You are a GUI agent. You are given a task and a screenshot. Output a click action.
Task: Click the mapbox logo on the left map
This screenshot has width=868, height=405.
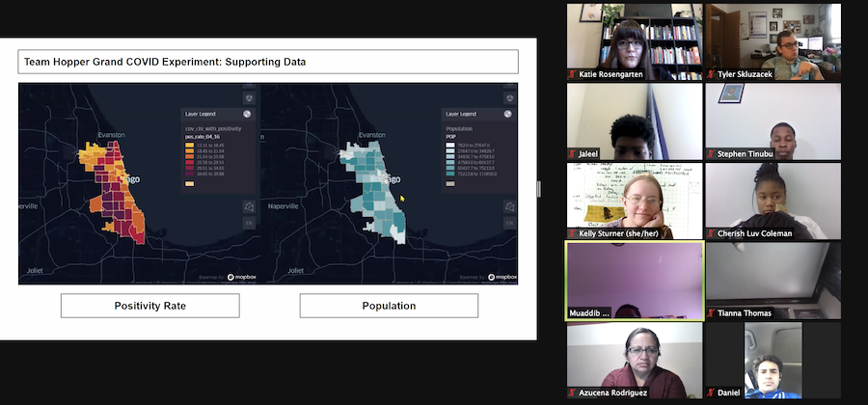[244, 277]
